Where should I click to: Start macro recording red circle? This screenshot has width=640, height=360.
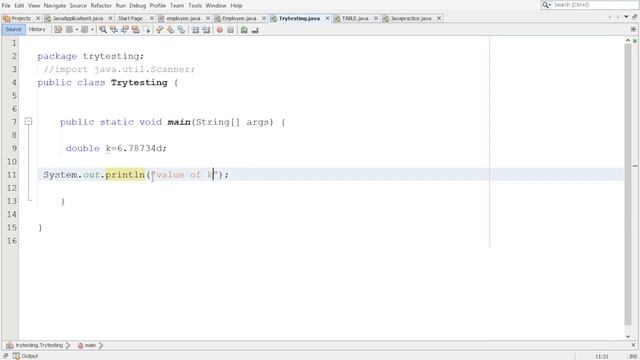220,30
